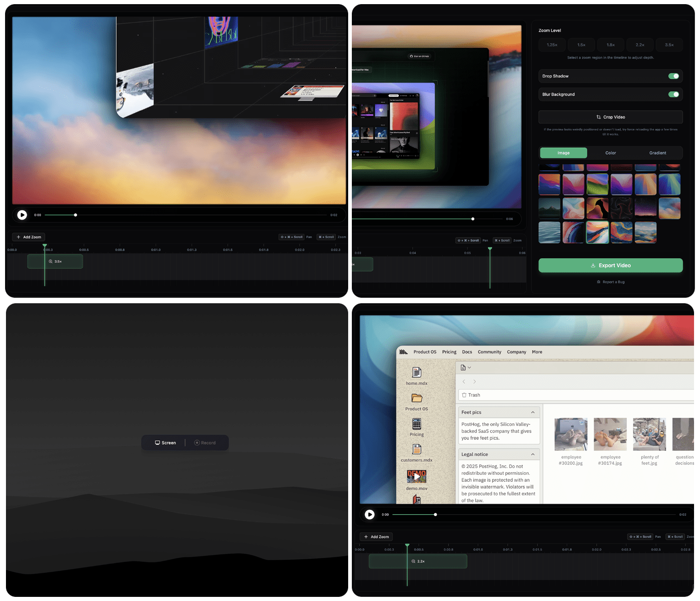700x601 pixels.
Task: Go back with the left arrow above Trash
Action: [x=464, y=382]
